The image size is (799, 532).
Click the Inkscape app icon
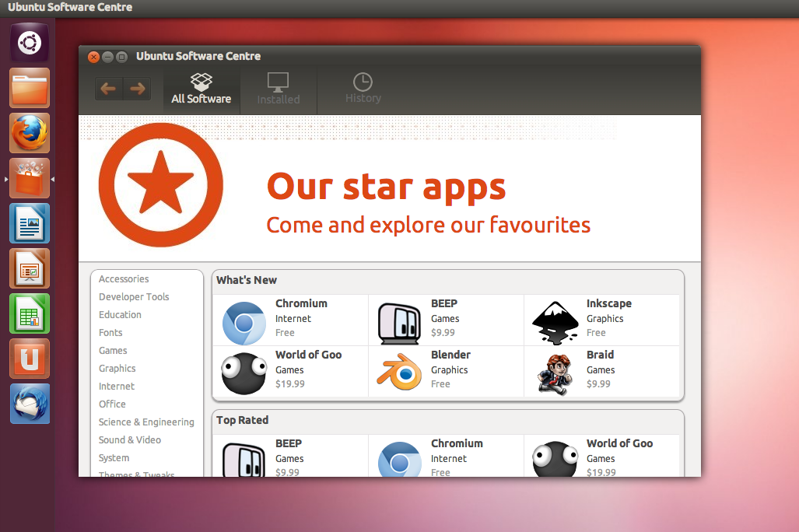click(555, 323)
